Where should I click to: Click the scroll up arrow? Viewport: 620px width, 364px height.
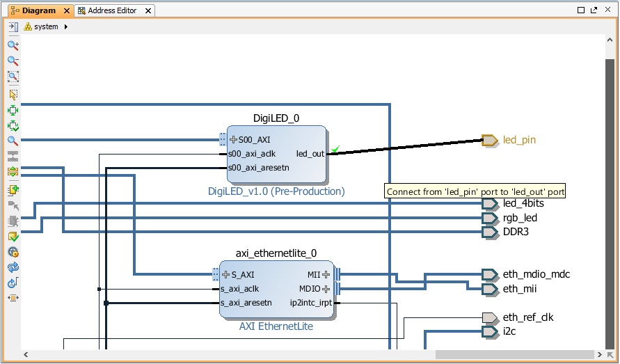(x=610, y=40)
